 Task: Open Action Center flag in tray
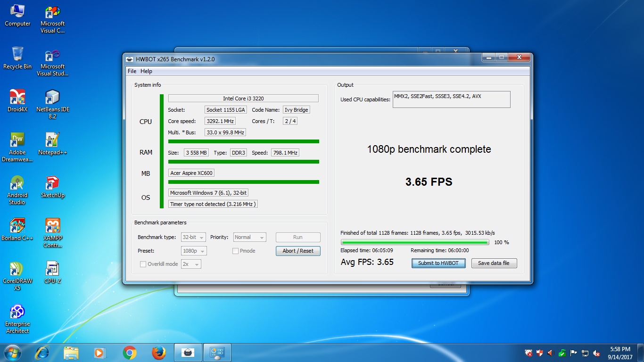coord(574,353)
